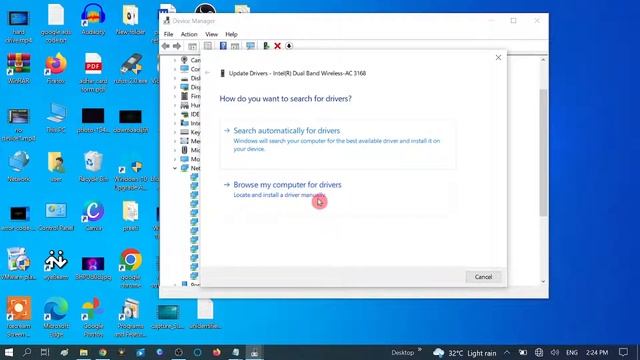
Task: Expand the Mo(nitors) category arrow
Action: click(175, 159)
